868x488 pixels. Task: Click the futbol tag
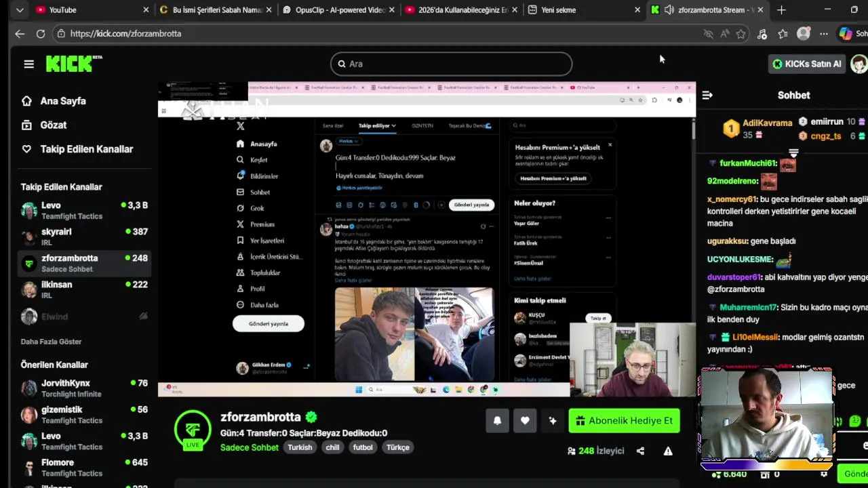click(363, 447)
